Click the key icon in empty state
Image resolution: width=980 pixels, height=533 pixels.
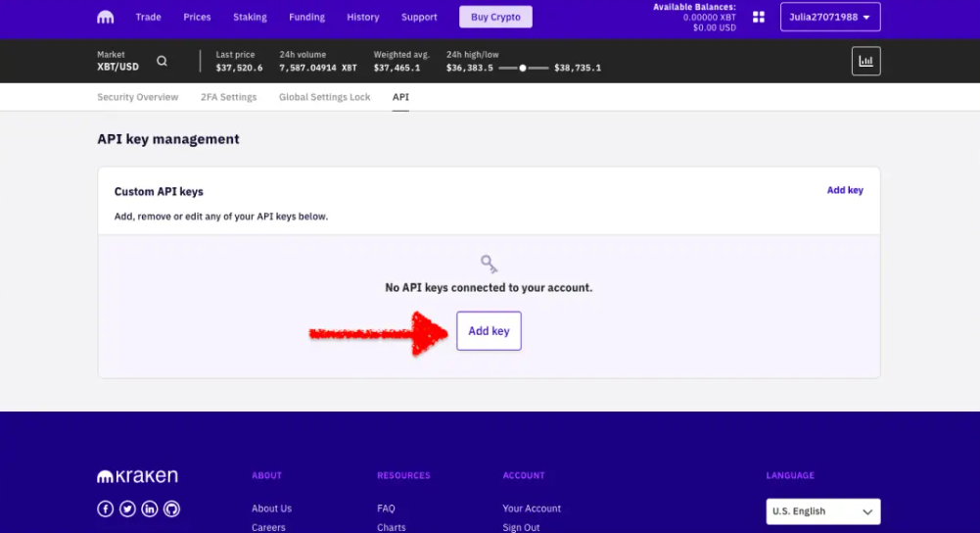point(489,264)
